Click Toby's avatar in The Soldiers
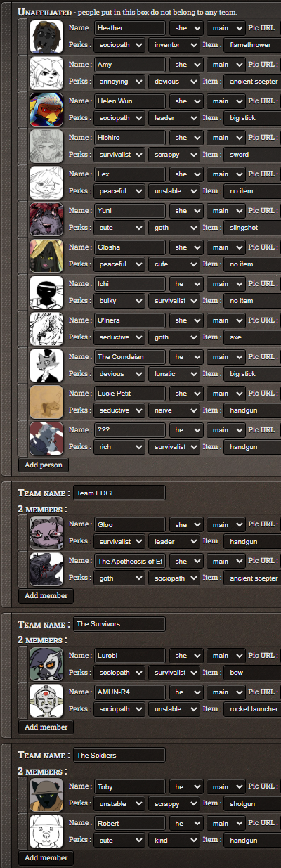This screenshot has height=868, width=281. [x=46, y=796]
